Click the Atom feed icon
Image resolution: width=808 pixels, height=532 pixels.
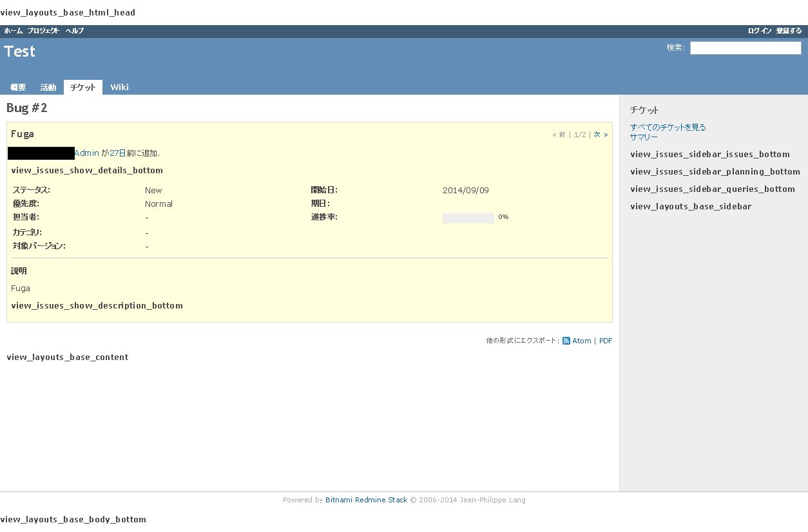point(566,341)
